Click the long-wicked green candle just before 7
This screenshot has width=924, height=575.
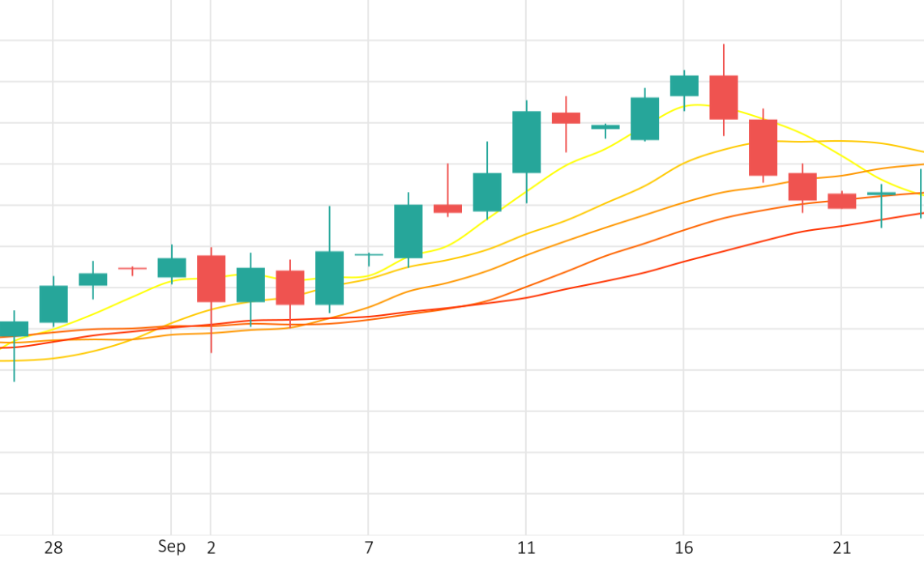click(x=329, y=278)
